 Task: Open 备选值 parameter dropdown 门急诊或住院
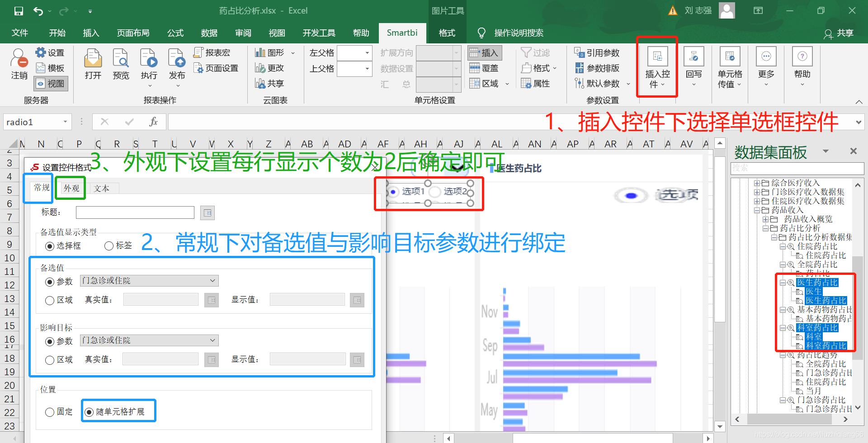[x=149, y=281]
